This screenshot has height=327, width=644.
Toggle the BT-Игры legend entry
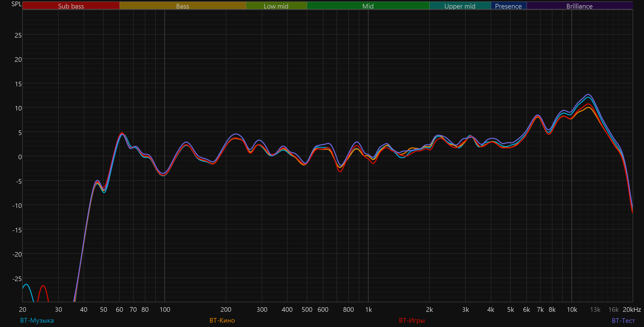(x=412, y=320)
